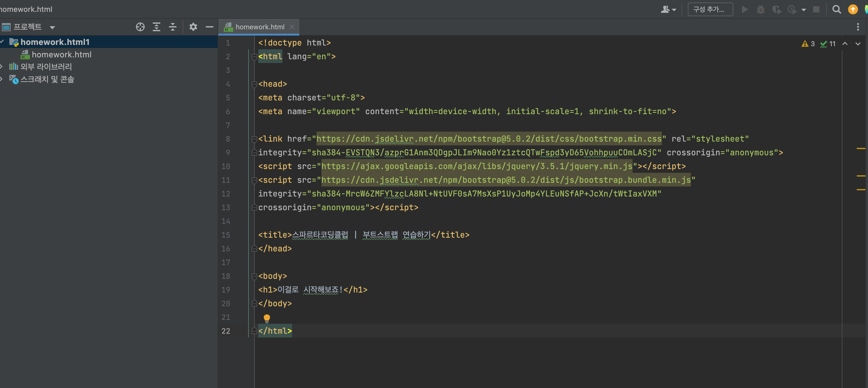Click the Debug bug icon
868x388 pixels.
pos(760,9)
